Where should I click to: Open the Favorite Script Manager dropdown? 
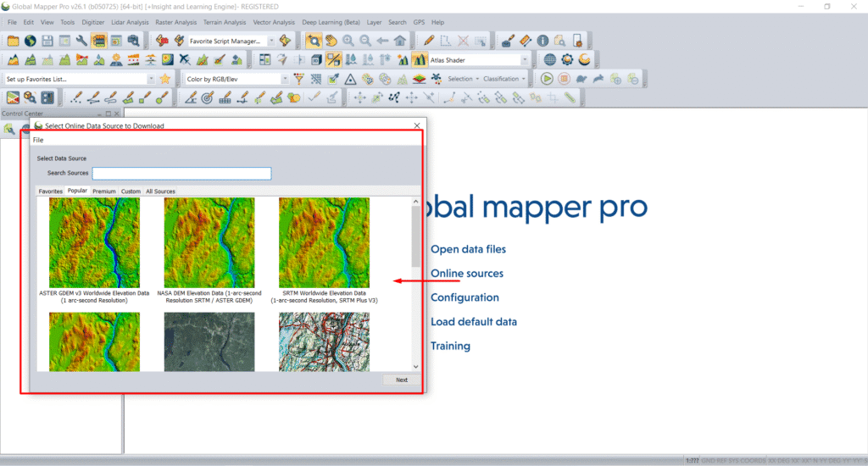(271, 41)
